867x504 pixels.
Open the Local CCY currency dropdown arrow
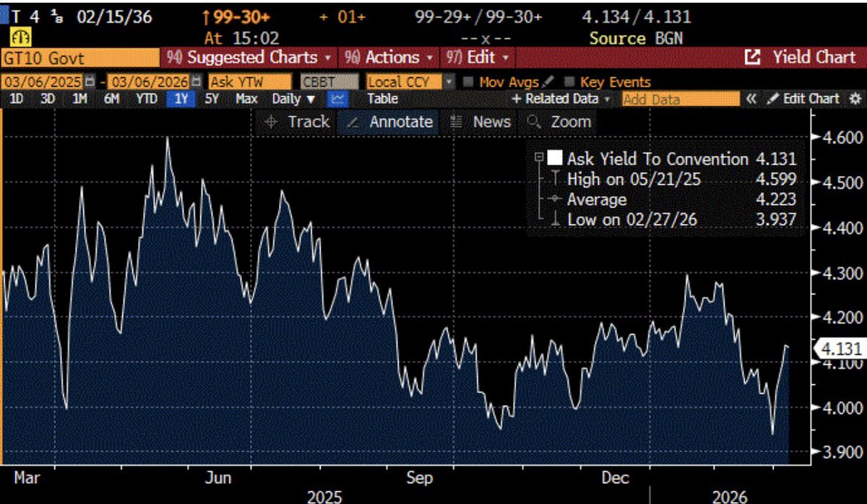point(449,82)
